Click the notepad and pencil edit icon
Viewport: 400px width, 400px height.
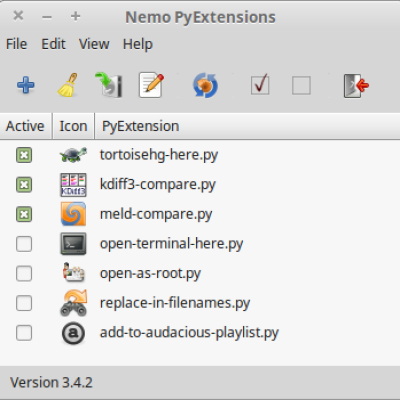click(x=152, y=85)
